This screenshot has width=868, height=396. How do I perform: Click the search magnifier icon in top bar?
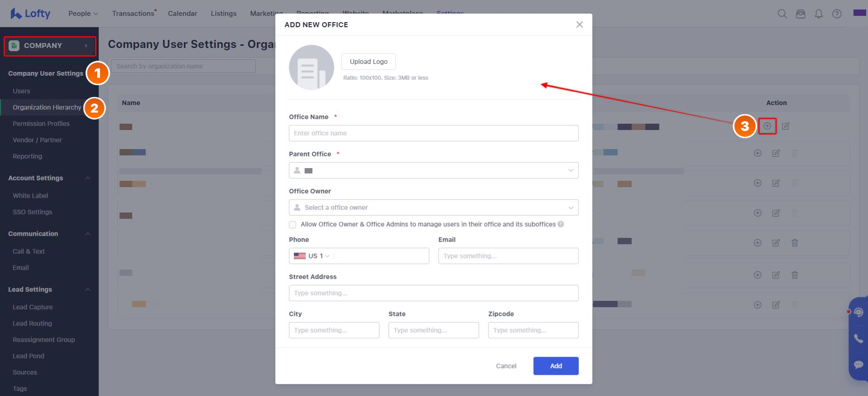click(x=782, y=14)
